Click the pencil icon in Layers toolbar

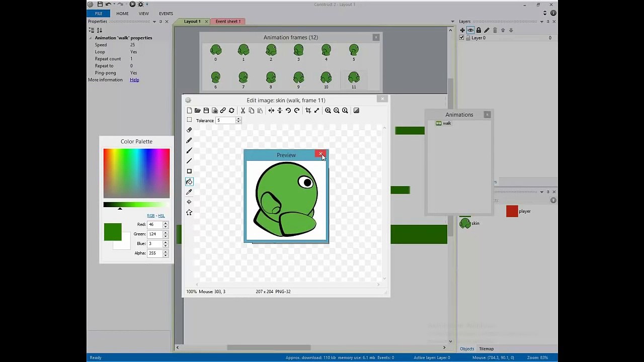click(487, 30)
